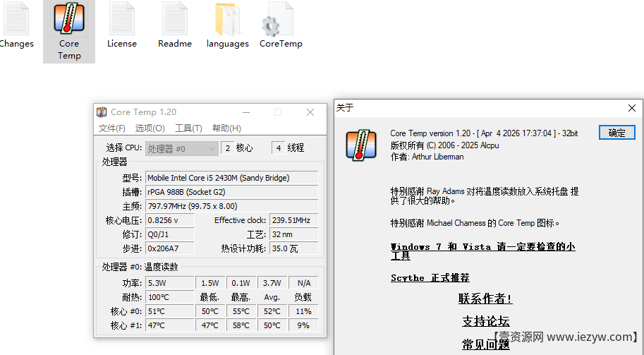Click the thermometer icon in Core Temp title bar

[102, 112]
